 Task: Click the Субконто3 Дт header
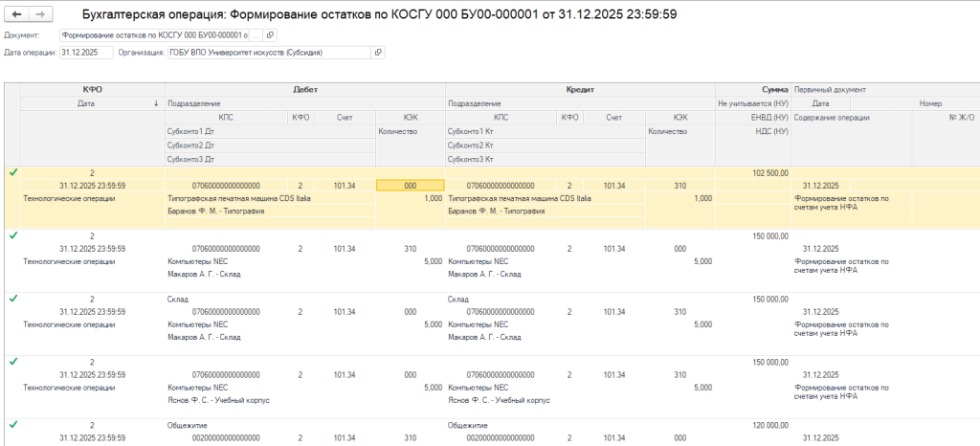coord(270,159)
